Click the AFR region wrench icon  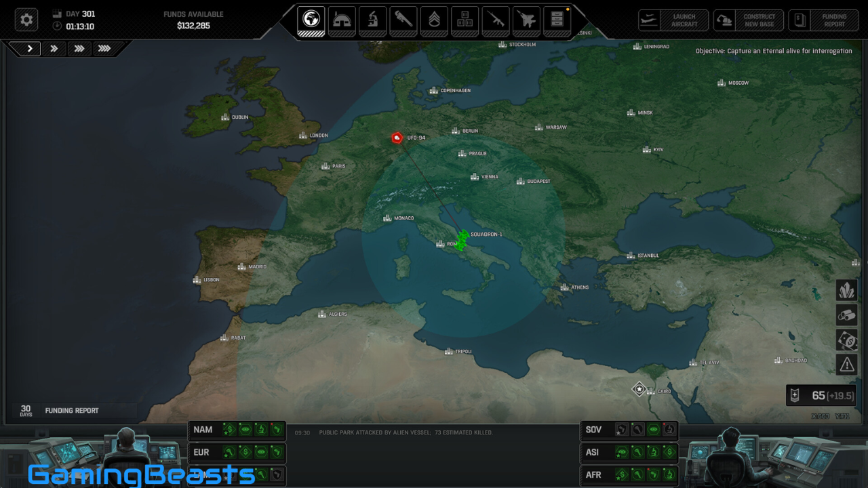tap(638, 474)
